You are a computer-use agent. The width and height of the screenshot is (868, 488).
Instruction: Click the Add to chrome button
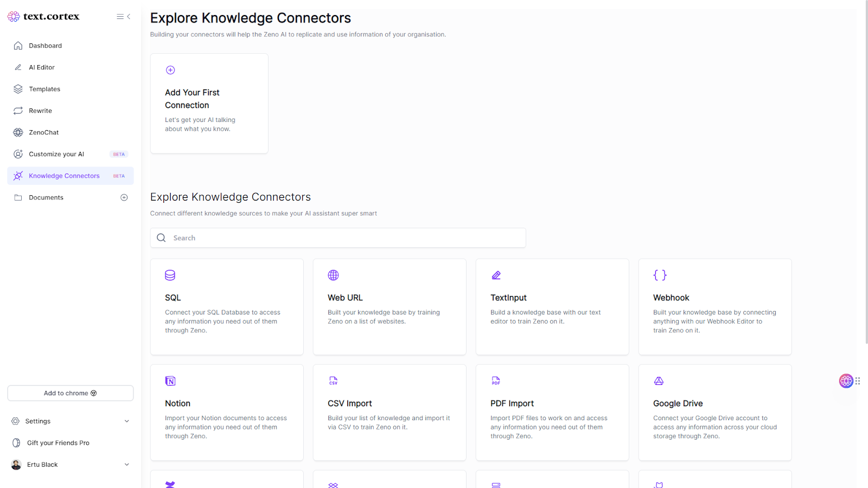pyautogui.click(x=71, y=393)
